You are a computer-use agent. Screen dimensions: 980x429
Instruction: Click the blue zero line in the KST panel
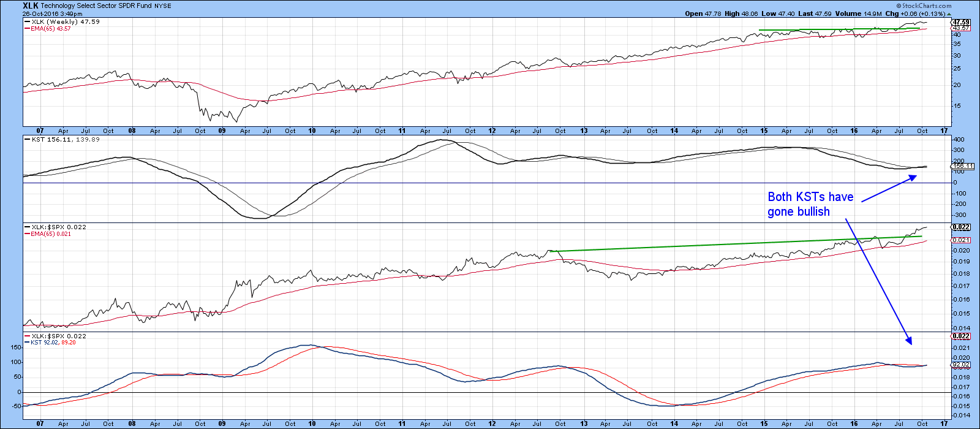[x=487, y=183]
